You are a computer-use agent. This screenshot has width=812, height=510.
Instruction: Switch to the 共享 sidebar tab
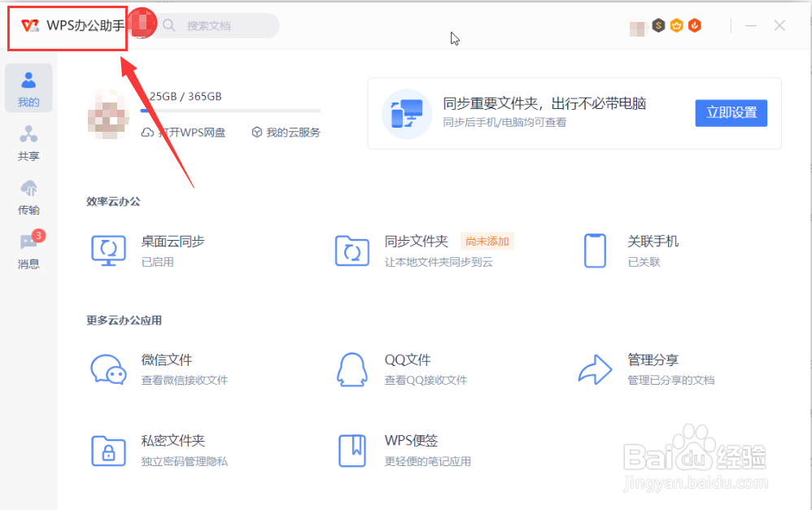(x=28, y=143)
